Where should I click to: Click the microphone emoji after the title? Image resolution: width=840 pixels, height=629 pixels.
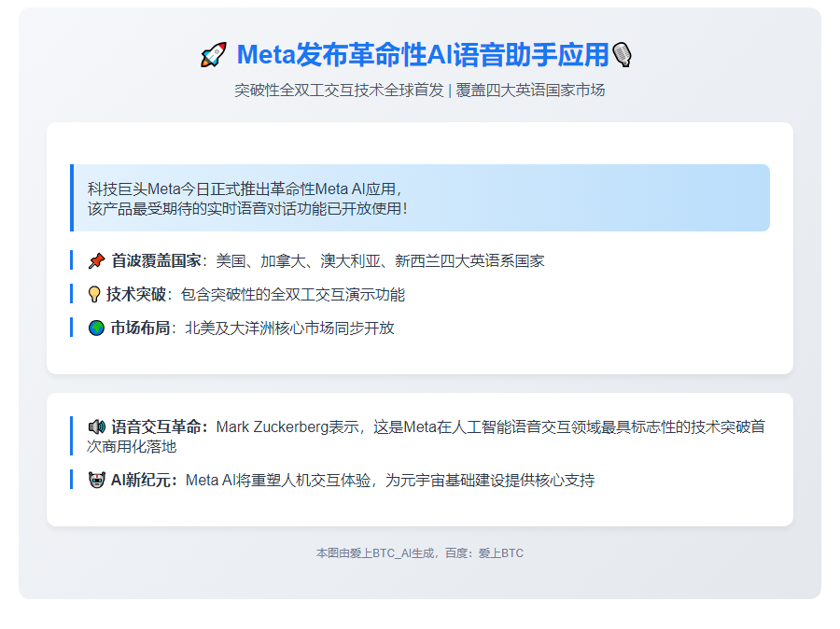pyautogui.click(x=622, y=55)
